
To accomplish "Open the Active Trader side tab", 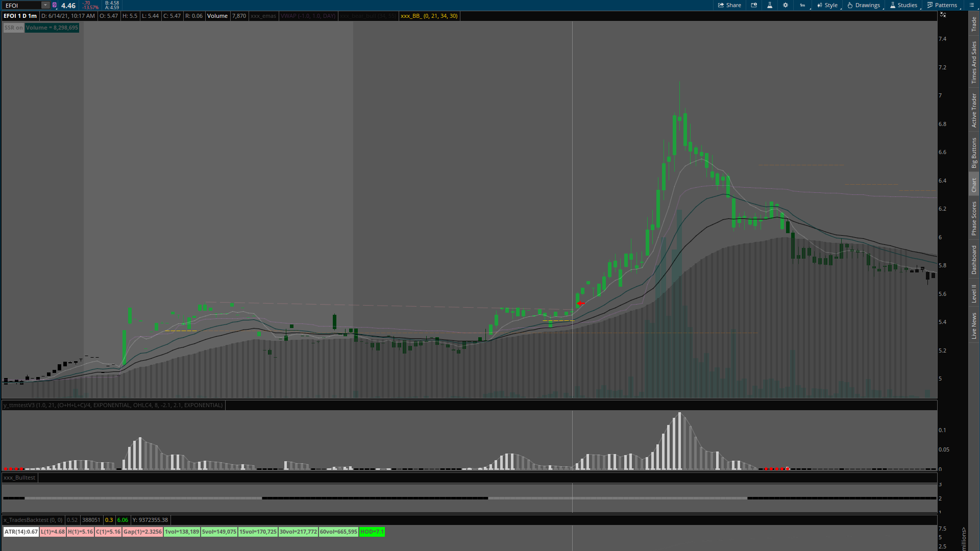I will (x=974, y=110).
